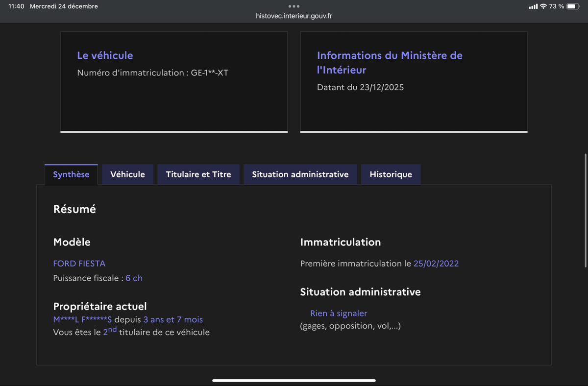
Task: Tap the Wi-Fi status icon
Action: pos(543,6)
